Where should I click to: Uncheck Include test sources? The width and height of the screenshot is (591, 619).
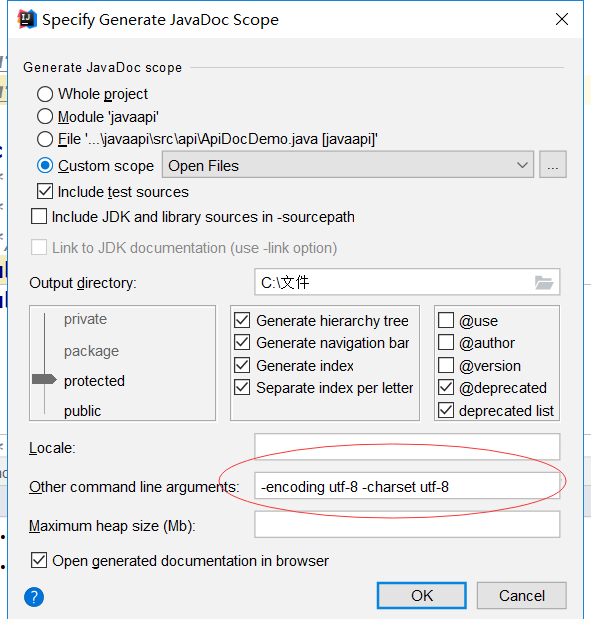(45, 191)
